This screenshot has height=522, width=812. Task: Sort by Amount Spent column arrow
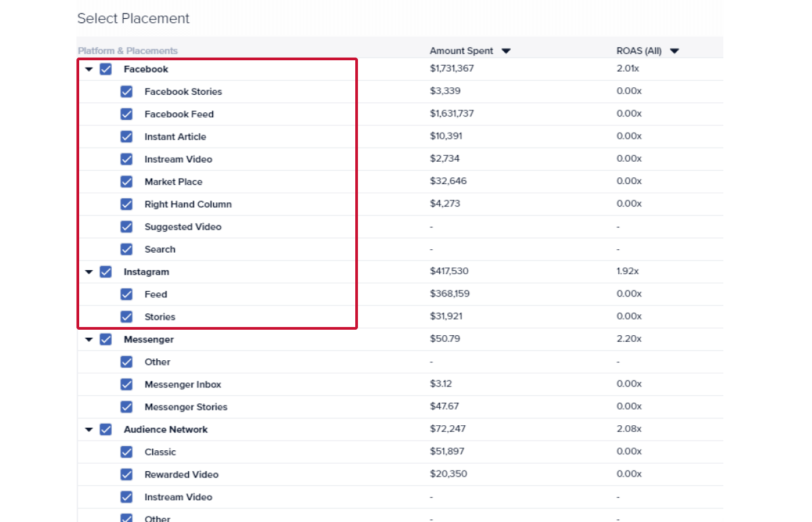[506, 51]
